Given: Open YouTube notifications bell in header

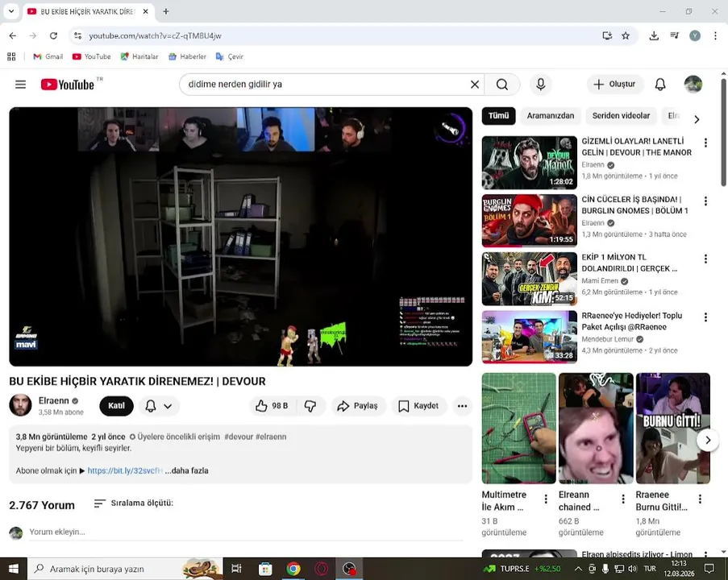Looking at the screenshot, I should coord(660,85).
